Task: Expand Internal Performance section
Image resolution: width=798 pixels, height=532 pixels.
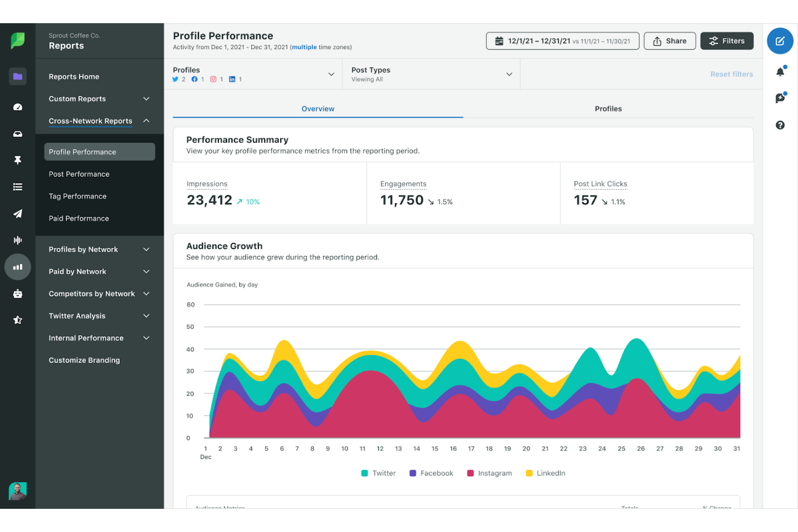Action: 99,338
